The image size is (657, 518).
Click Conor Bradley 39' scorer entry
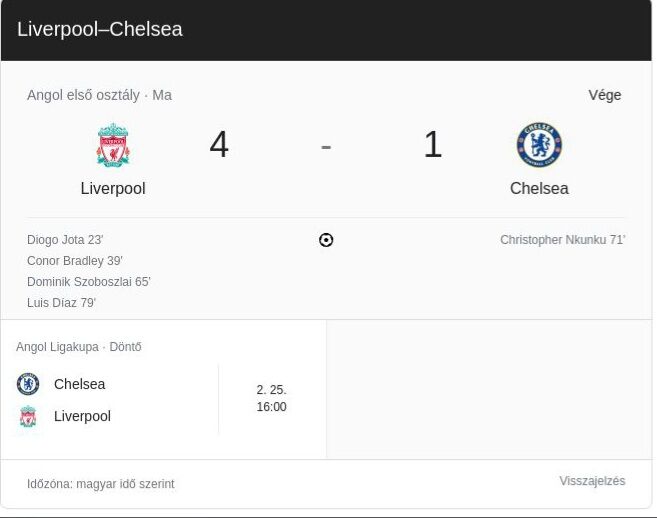(75, 261)
